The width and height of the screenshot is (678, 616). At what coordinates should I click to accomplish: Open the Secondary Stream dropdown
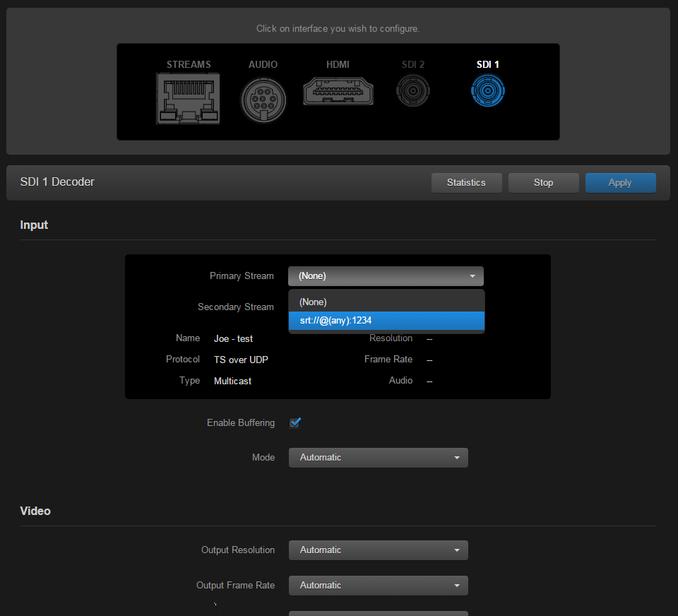386,307
